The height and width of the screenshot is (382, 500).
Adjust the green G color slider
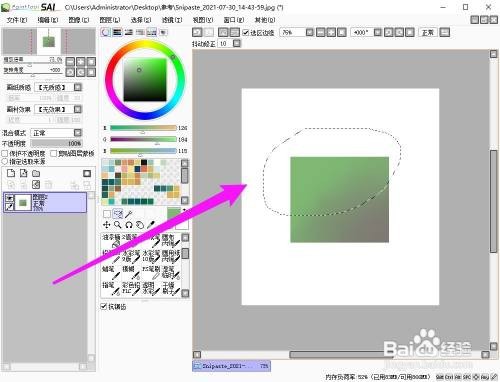(x=143, y=139)
